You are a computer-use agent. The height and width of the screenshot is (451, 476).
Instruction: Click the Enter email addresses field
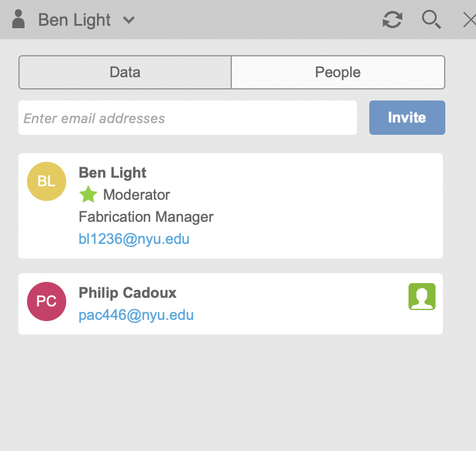click(x=188, y=118)
